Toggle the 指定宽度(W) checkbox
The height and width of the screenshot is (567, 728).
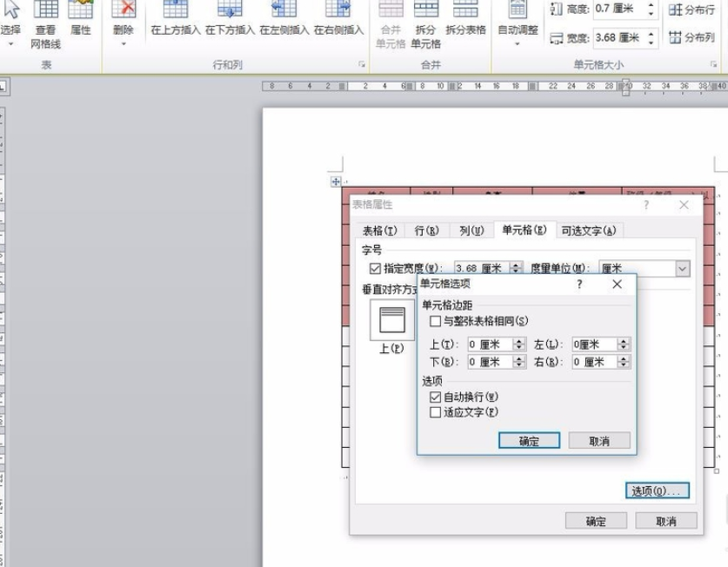[375, 269]
